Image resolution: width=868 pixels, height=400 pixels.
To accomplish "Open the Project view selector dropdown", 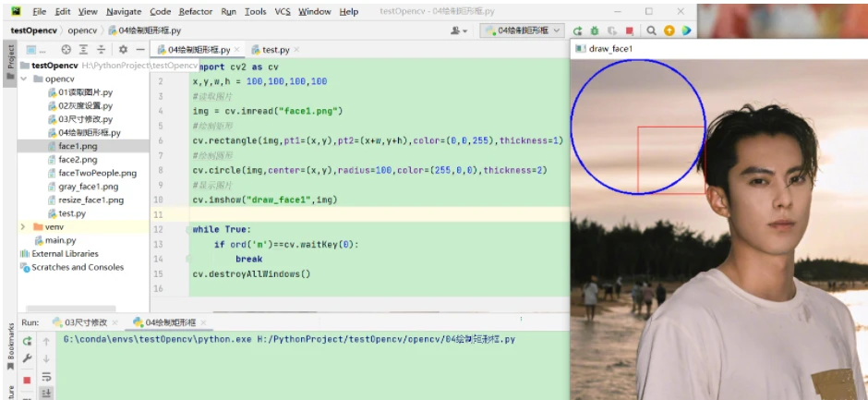I will tap(36, 49).
